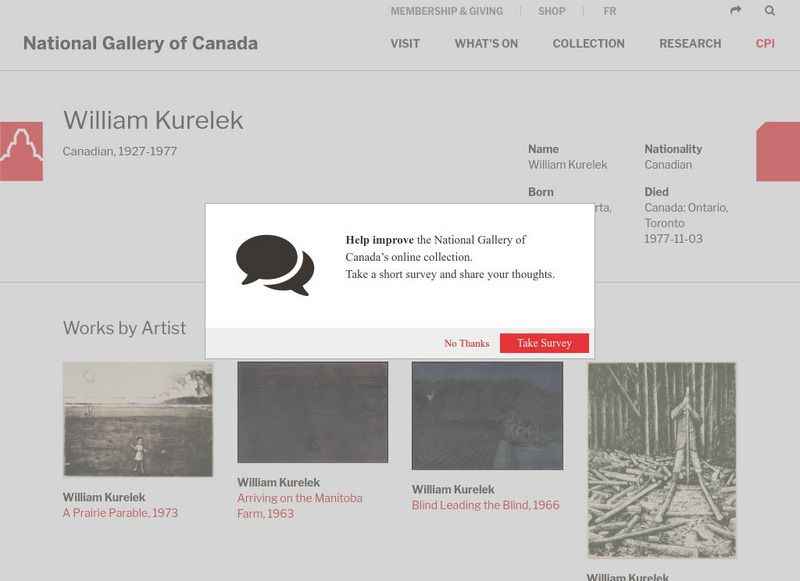Open Membership & Giving link
Image resolution: width=800 pixels, height=581 pixels.
(x=447, y=12)
